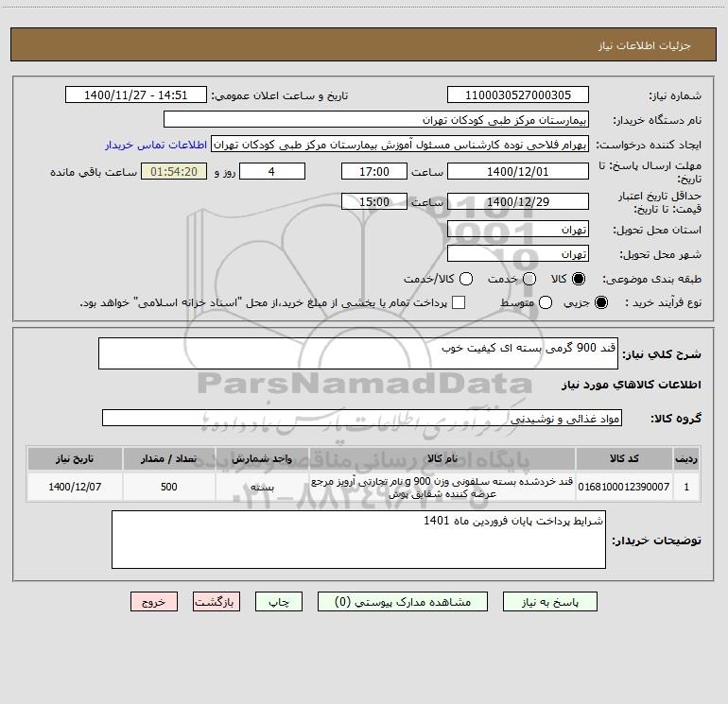Select the متوسط purchase type radio
Image resolution: width=728 pixels, height=704 pixels.
tap(546, 303)
